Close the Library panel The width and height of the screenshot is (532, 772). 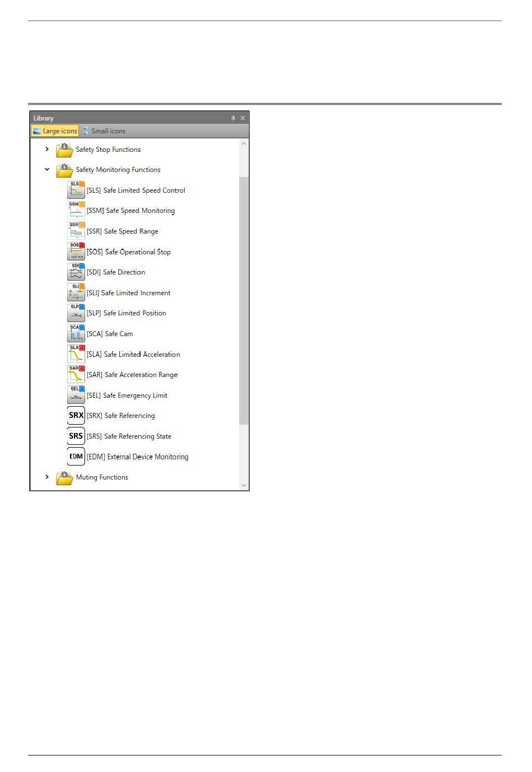(242, 118)
